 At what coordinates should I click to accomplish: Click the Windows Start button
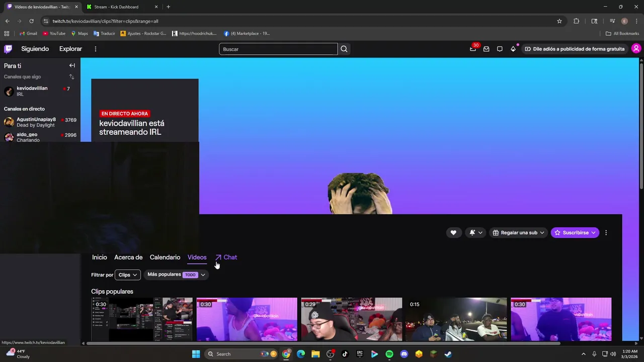196,354
